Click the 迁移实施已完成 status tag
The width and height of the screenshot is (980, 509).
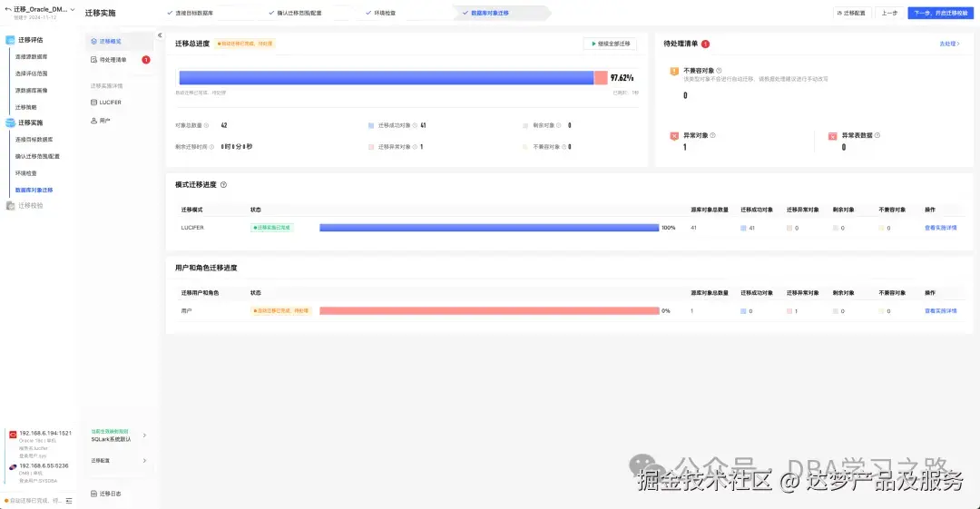tap(272, 229)
